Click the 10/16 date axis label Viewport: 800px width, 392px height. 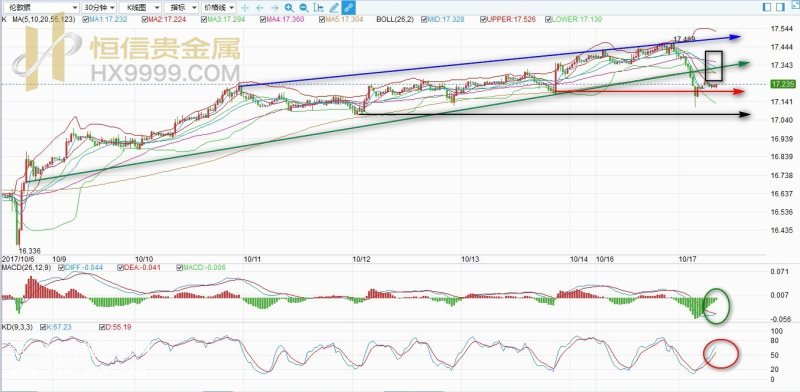point(605,259)
